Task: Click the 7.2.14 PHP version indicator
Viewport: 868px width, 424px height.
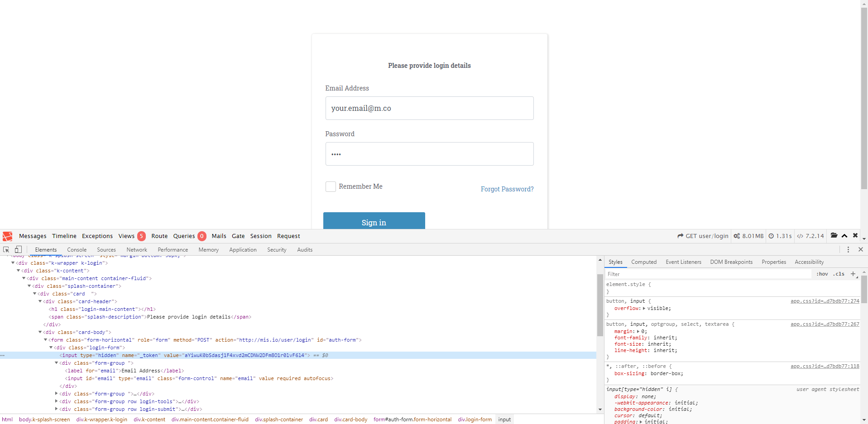Action: 810,236
